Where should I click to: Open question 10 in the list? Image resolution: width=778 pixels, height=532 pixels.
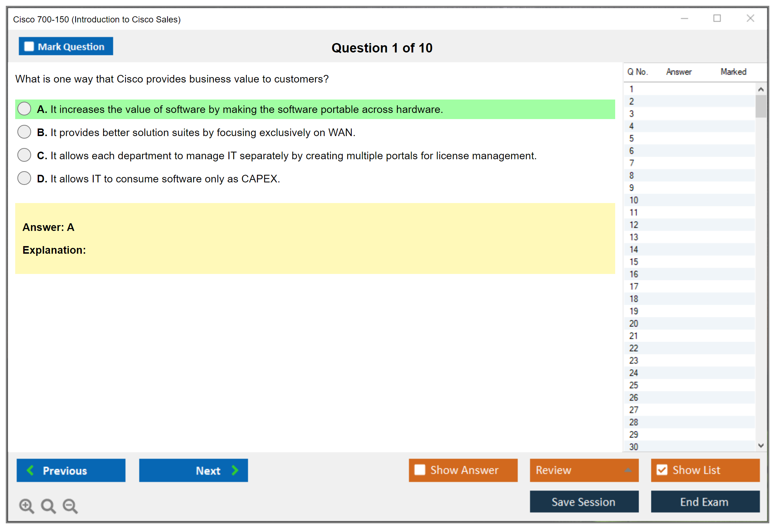click(634, 200)
